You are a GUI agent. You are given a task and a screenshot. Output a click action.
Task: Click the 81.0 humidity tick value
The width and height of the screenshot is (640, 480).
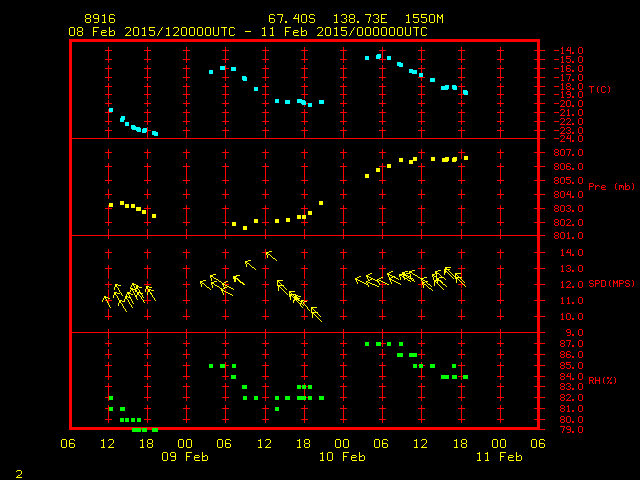click(572, 409)
